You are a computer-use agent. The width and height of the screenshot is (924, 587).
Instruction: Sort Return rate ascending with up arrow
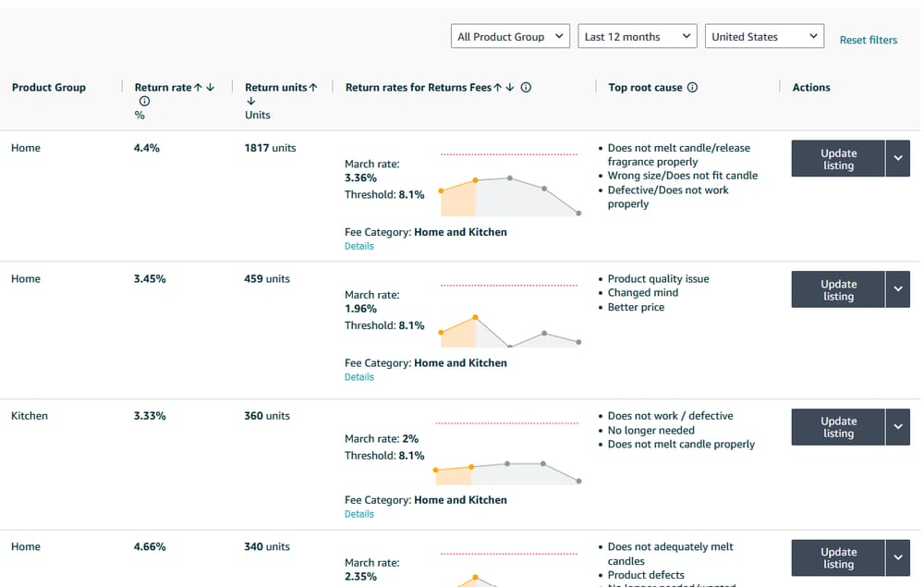[198, 87]
